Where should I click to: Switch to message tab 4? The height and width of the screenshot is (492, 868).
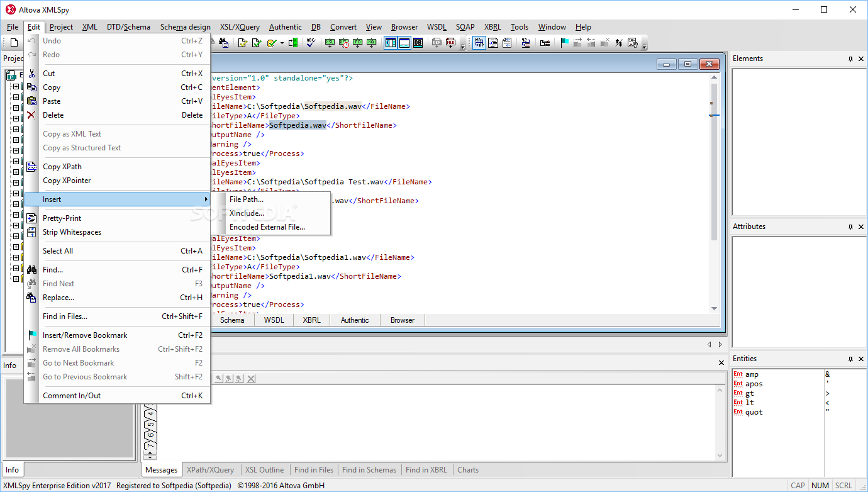point(150,413)
